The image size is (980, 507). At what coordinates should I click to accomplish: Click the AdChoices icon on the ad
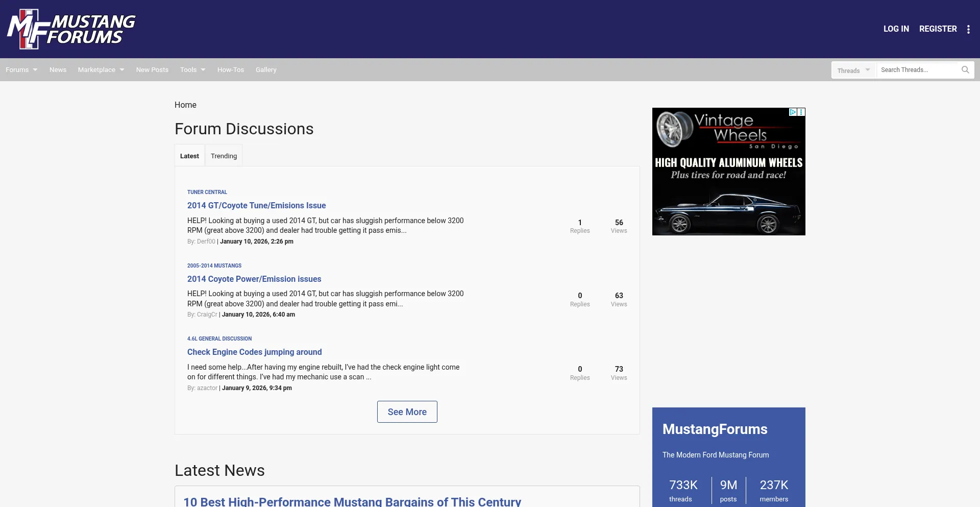pos(793,112)
